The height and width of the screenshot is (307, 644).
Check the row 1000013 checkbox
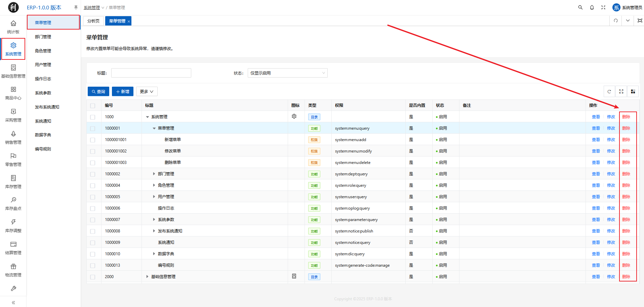click(x=93, y=266)
